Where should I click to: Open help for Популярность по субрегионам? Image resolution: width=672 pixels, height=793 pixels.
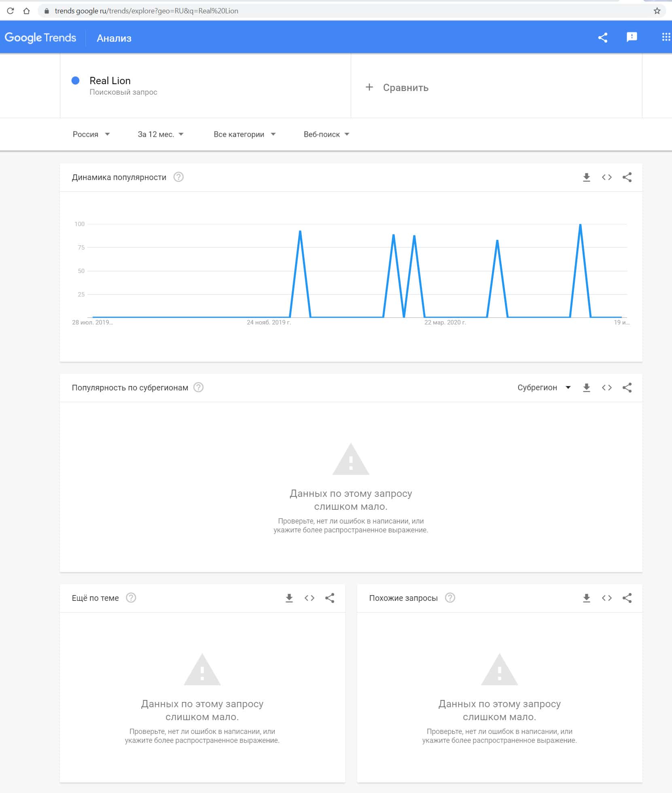coord(198,388)
